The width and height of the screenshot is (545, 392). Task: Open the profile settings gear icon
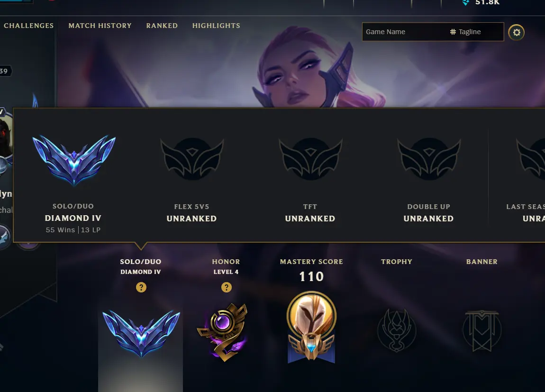(517, 32)
